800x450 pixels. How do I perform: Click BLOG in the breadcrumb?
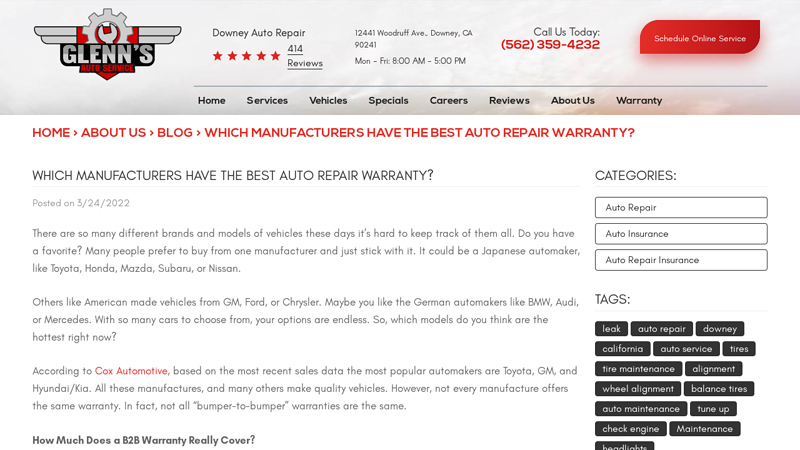pos(174,133)
